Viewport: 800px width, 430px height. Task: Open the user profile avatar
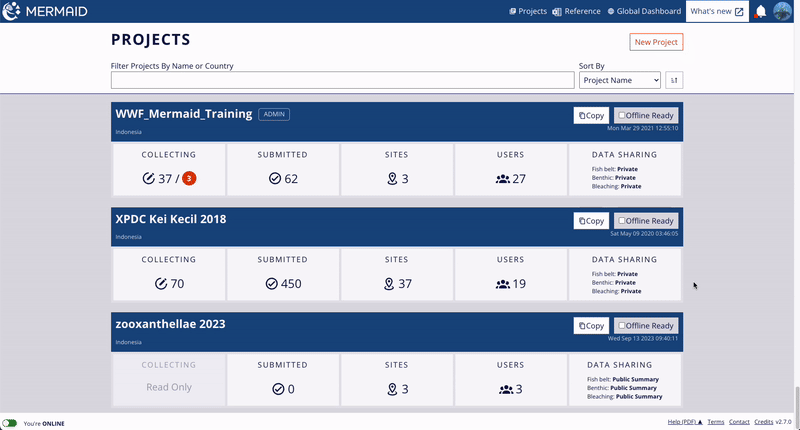(x=783, y=12)
